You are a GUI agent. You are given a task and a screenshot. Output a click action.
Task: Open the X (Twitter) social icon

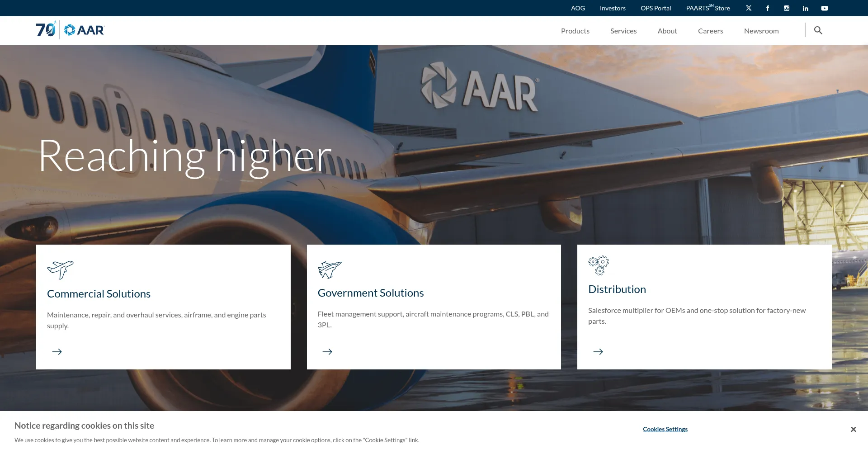click(749, 8)
